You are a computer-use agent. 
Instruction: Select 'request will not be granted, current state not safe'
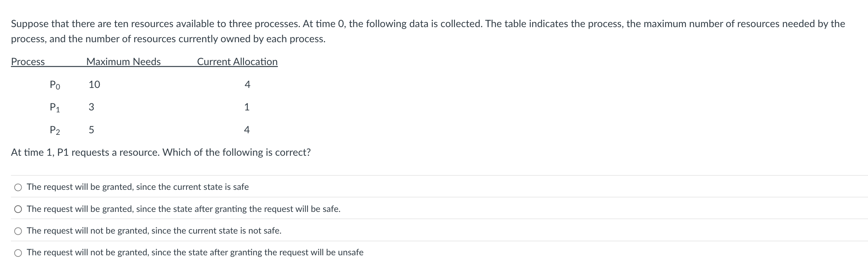pos(18,231)
